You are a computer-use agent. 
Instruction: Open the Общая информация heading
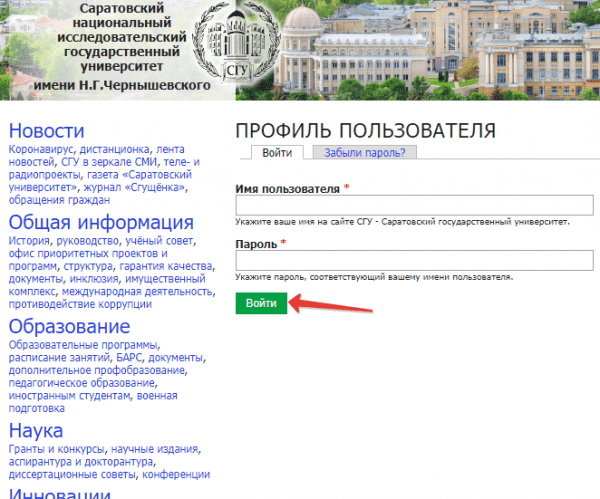pos(101,222)
